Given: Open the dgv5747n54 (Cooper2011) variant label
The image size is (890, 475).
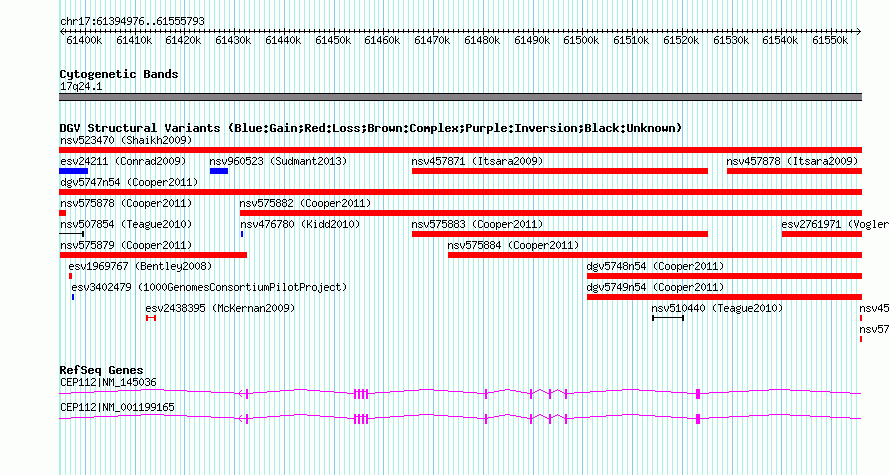Looking at the screenshot, I should pyautogui.click(x=129, y=182).
